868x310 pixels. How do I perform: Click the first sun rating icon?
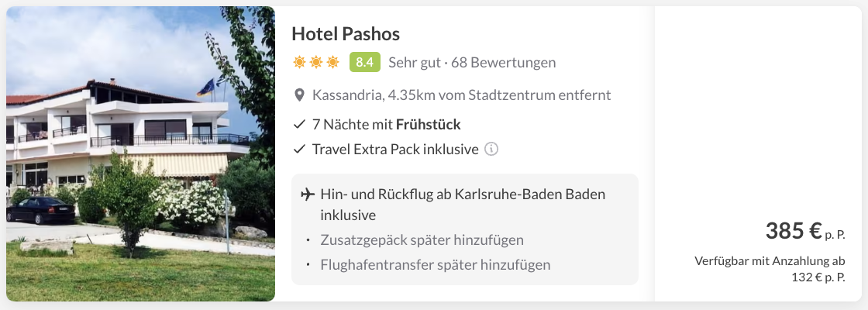(x=299, y=63)
